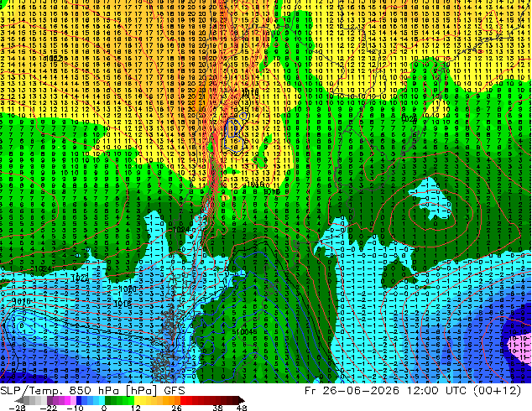Pick the light gray segment of color scale

click(44, 400)
